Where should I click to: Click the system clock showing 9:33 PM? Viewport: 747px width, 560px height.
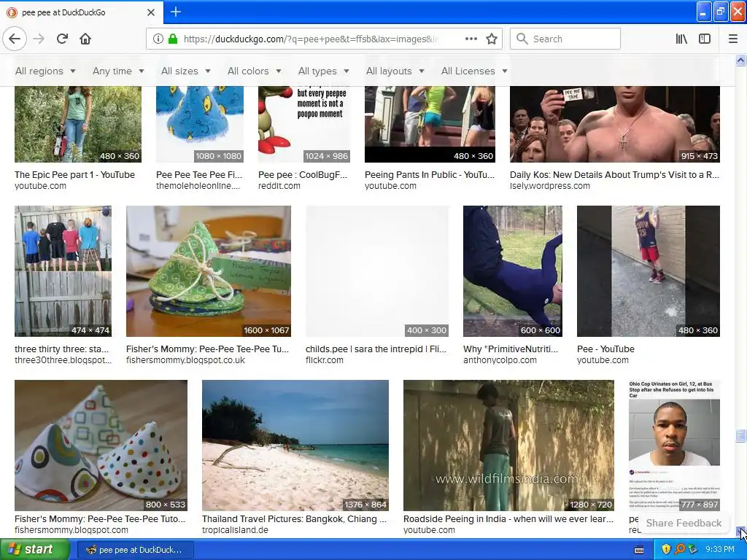720,550
